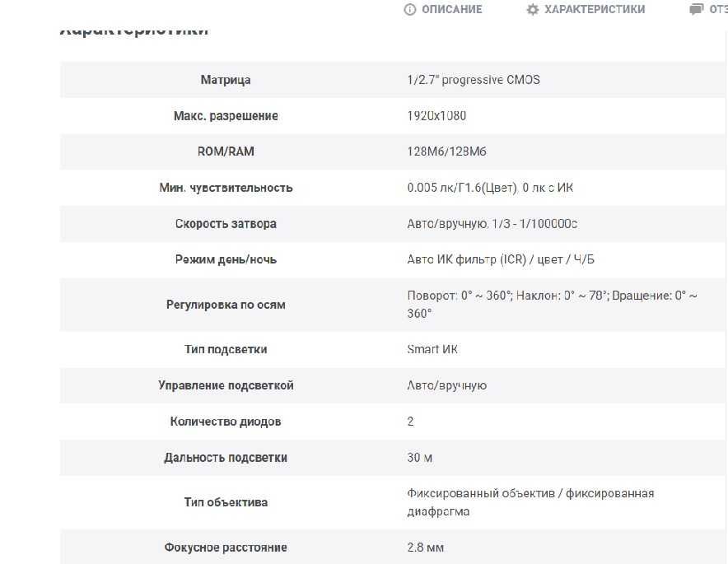Click the ROM/RAM row label

click(x=226, y=151)
